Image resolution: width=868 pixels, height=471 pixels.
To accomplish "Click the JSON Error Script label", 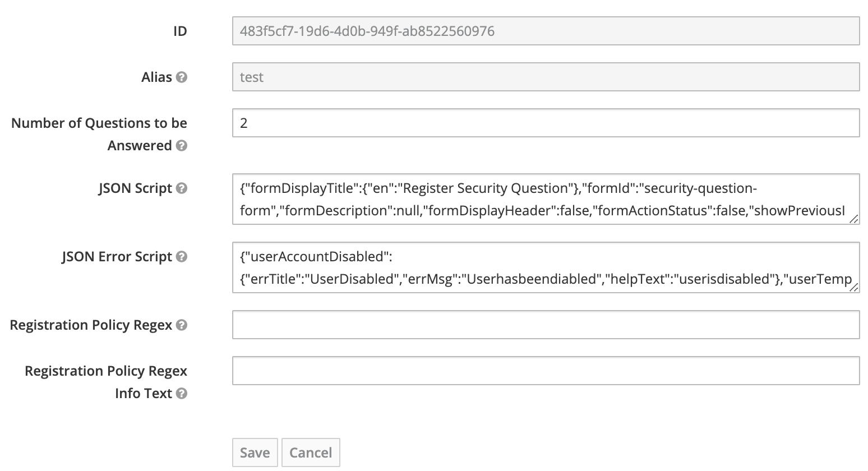I will [x=117, y=257].
